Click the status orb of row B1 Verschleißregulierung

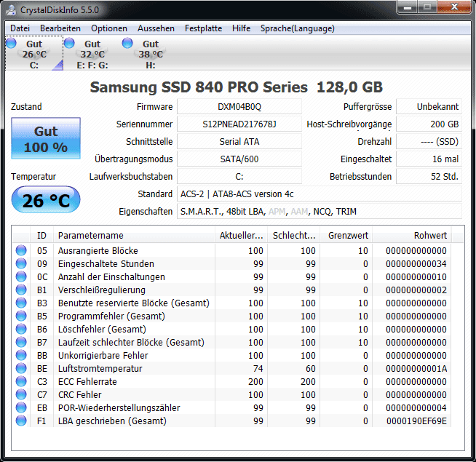coord(21,290)
